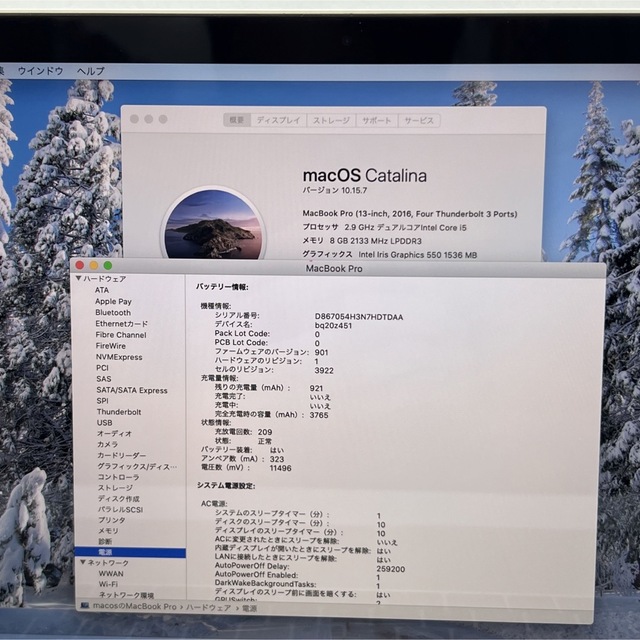Screen dimensions: 640x640
Task: Collapse the ハードウェア tree section
Action: pyautogui.click(x=78, y=278)
